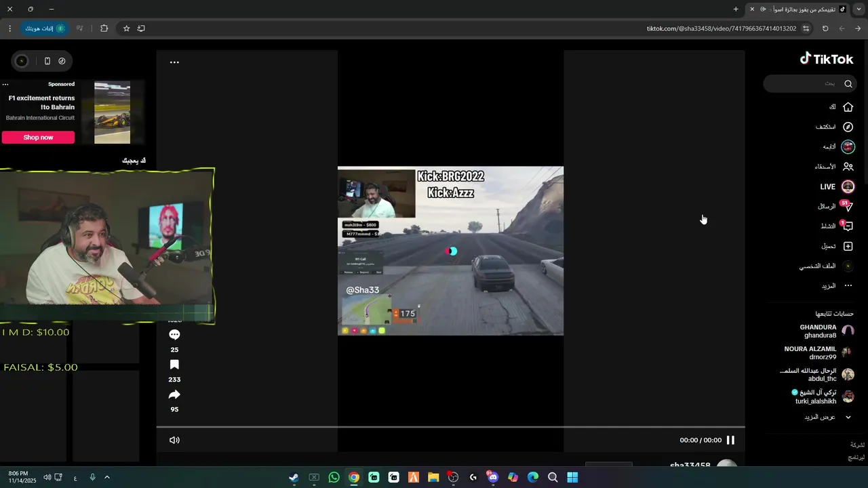Open a new browser tab
This screenshot has height=488, width=868.
coord(736,9)
